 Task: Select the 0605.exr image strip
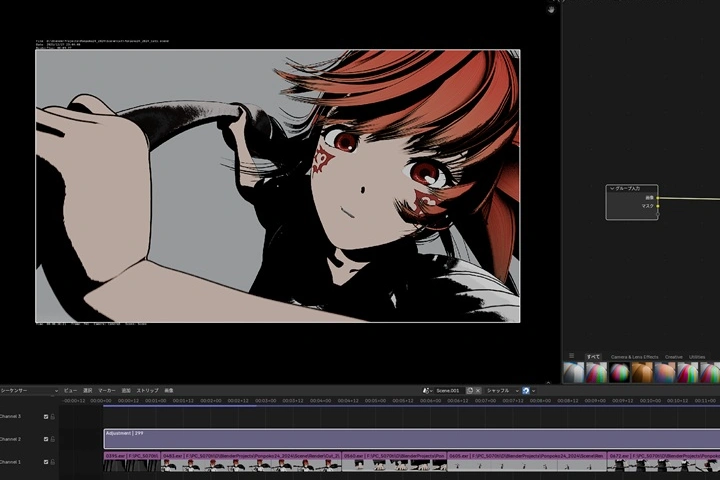click(x=527, y=462)
